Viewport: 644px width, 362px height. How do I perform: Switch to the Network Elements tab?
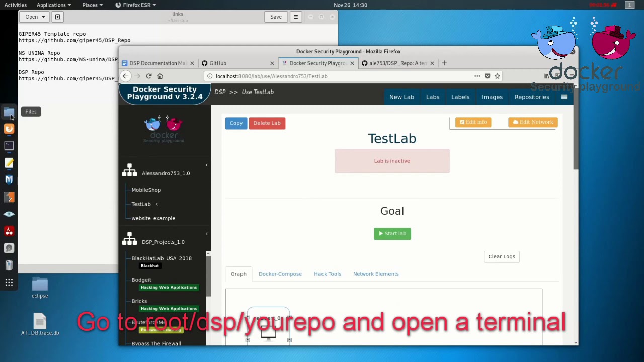[376, 274]
